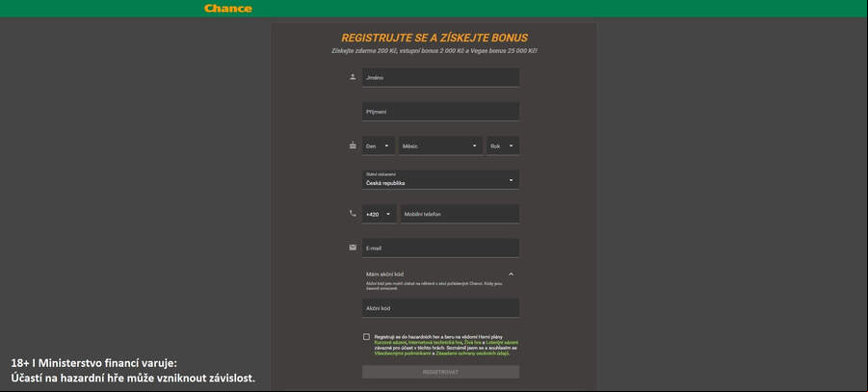The height and width of the screenshot is (392, 868).
Task: Open the Den dropdown
Action: click(379, 146)
